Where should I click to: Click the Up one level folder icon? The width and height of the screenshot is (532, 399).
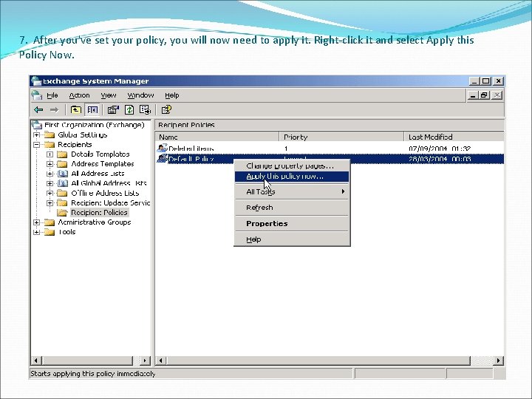(75, 109)
